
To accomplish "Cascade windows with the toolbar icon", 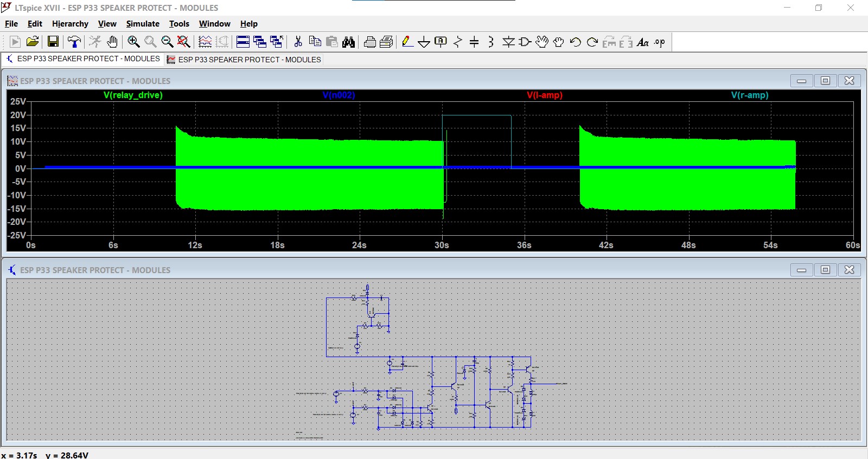I will tap(260, 42).
